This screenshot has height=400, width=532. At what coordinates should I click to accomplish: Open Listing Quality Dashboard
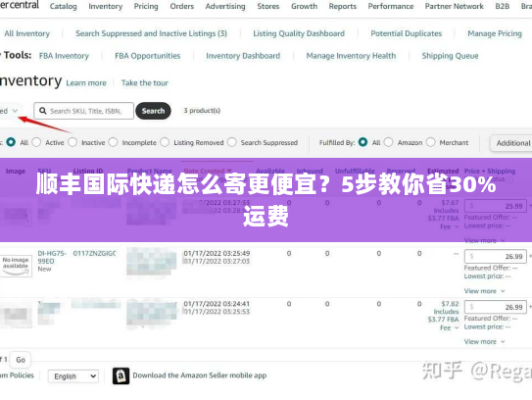click(299, 33)
